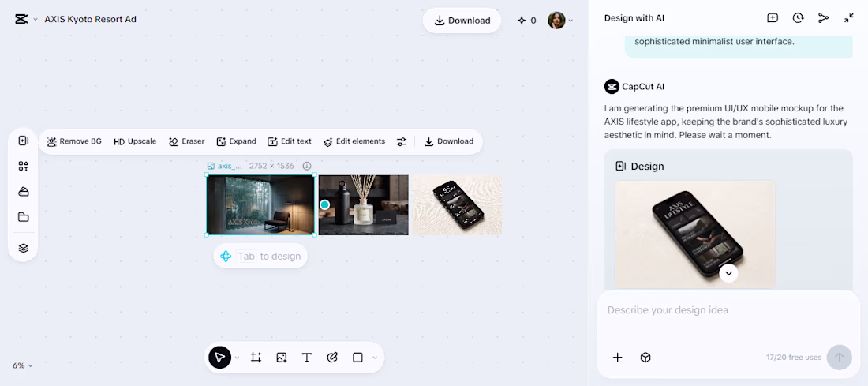Click the scroll-down chevron on preview
The height and width of the screenshot is (386, 868).
[728, 273]
